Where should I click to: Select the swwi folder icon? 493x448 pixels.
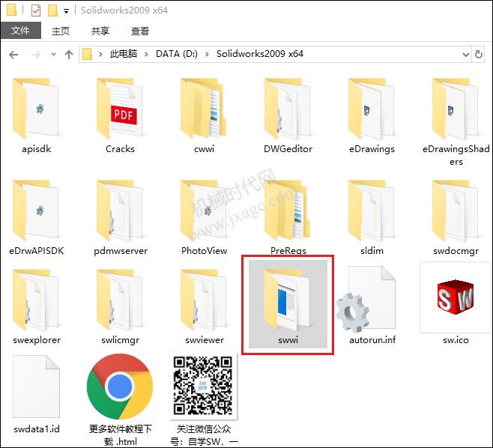click(287, 299)
